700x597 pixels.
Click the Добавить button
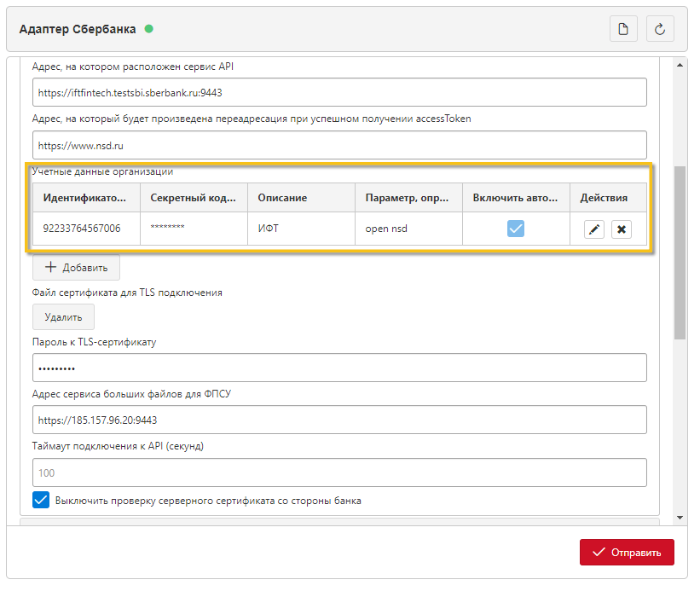[x=76, y=268]
